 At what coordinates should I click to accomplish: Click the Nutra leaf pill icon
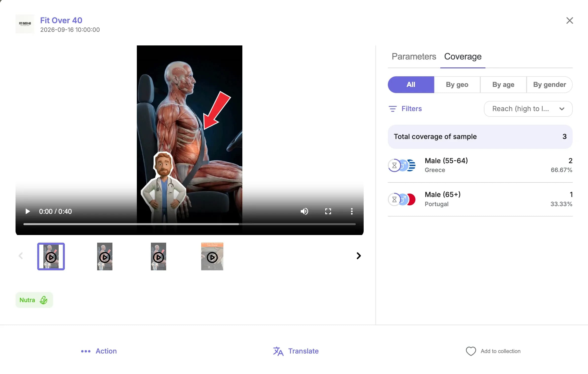[44, 300]
